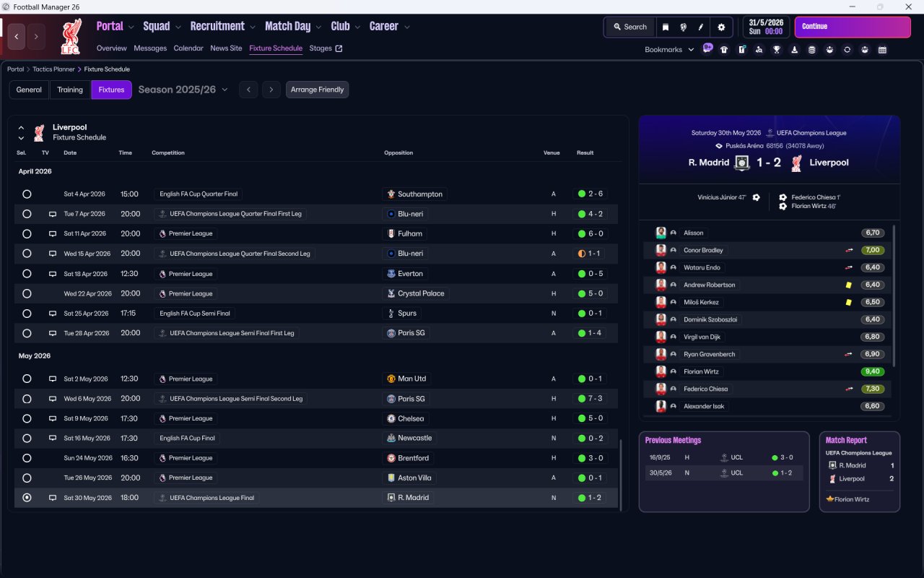Screen dimensions: 924x578
Task: Open the 9+ messages speech bubble icon
Action: point(707,49)
